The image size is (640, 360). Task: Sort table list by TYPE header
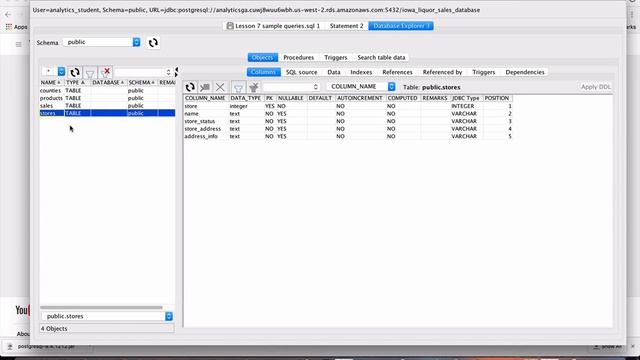tap(77, 82)
